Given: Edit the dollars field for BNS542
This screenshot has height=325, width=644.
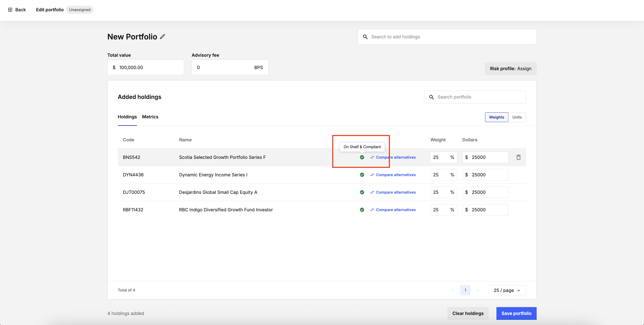Looking at the screenshot, I should [485, 157].
